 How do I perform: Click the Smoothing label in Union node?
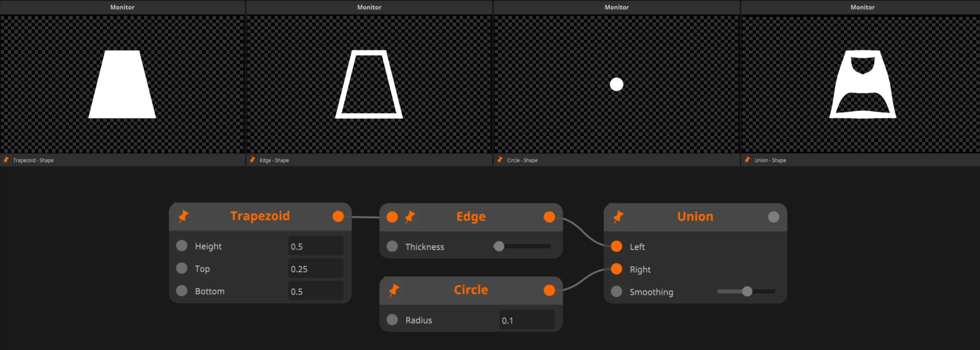(651, 292)
